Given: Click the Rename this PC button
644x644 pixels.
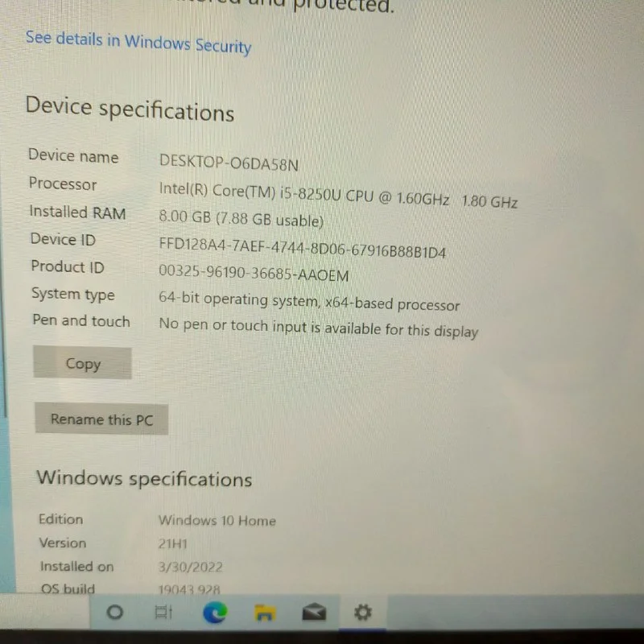Looking at the screenshot, I should coord(102,419).
